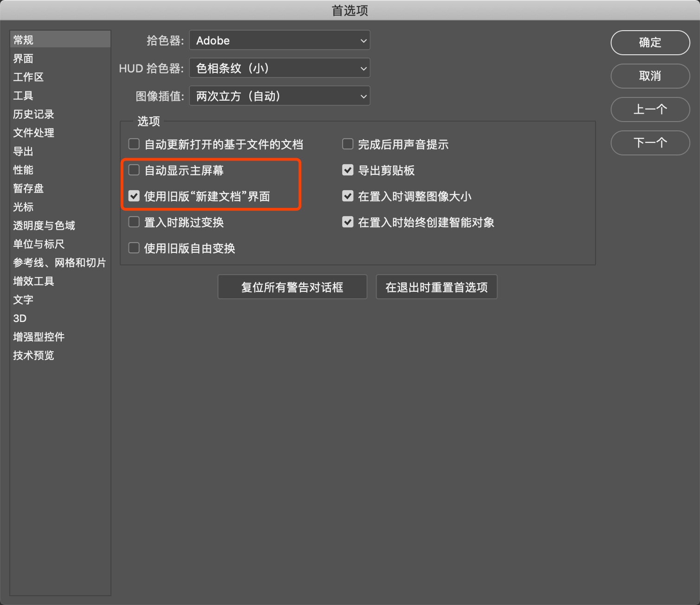Open the HUD 拾色器 dropdown
This screenshot has height=605, width=700.
pos(279,68)
